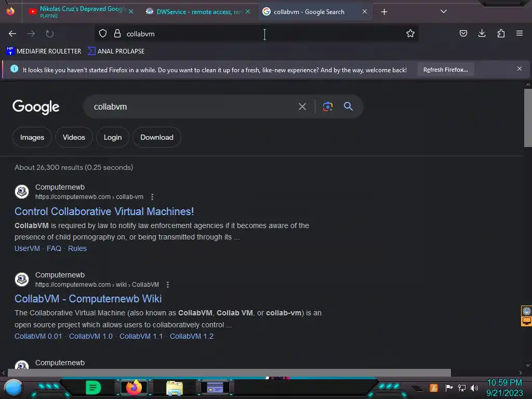Click the horizontal scrollbar thumb

point(229,373)
